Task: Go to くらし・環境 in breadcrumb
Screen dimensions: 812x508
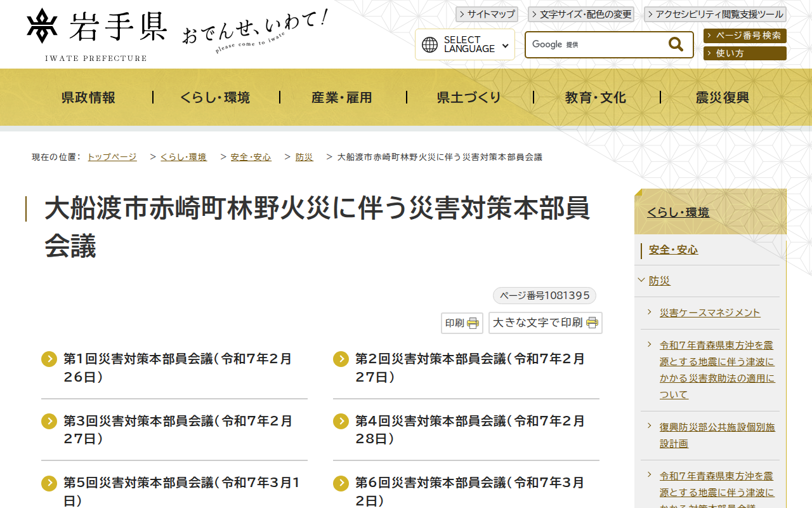Action: click(183, 157)
